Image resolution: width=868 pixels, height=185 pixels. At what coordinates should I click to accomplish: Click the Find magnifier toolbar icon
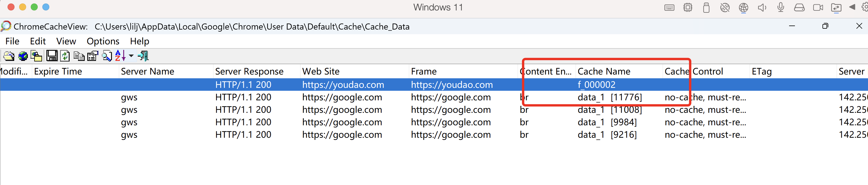(x=107, y=56)
